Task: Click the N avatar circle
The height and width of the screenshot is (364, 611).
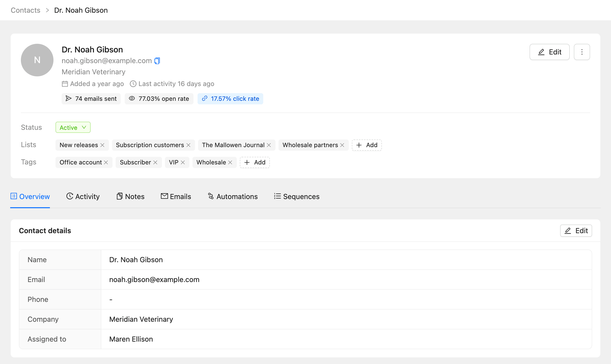Action: 37,60
